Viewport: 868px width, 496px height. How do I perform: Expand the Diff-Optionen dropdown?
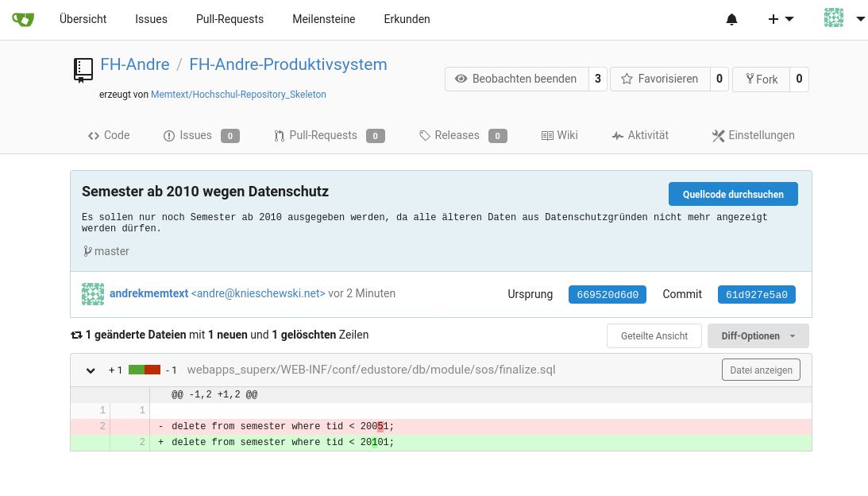758,336
